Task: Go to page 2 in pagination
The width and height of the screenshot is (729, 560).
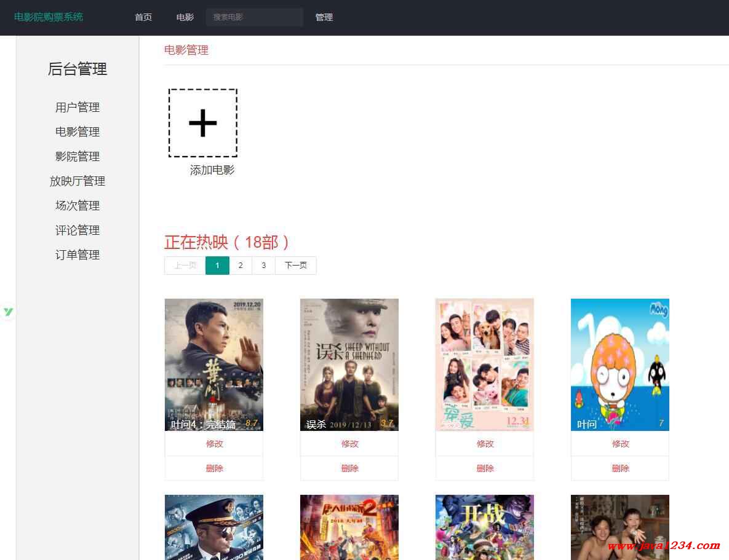Action: (x=241, y=266)
